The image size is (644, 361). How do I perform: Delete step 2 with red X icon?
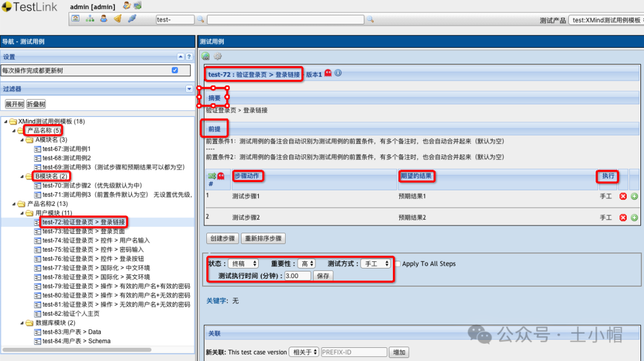[623, 218]
